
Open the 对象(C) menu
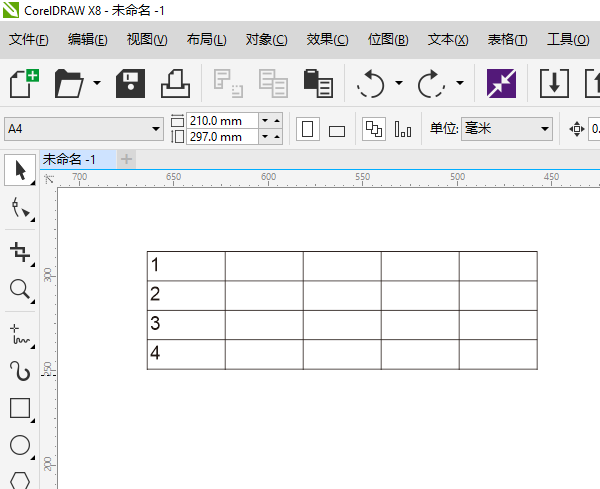[266, 39]
